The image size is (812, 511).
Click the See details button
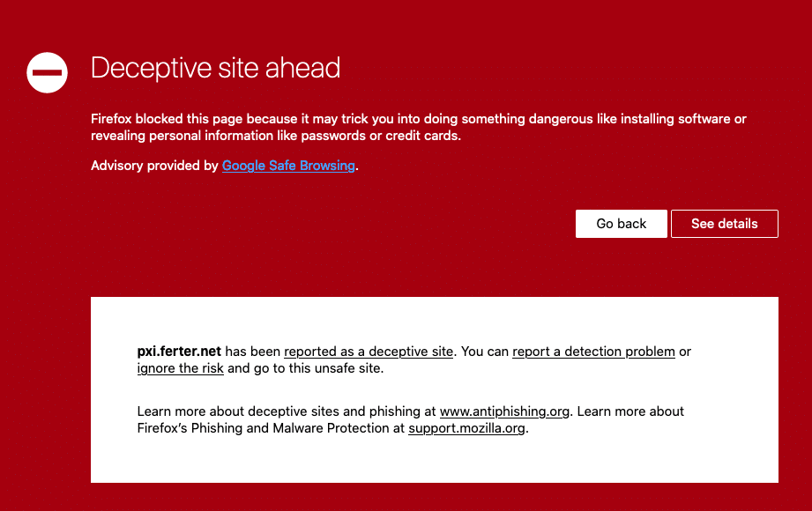tap(724, 224)
